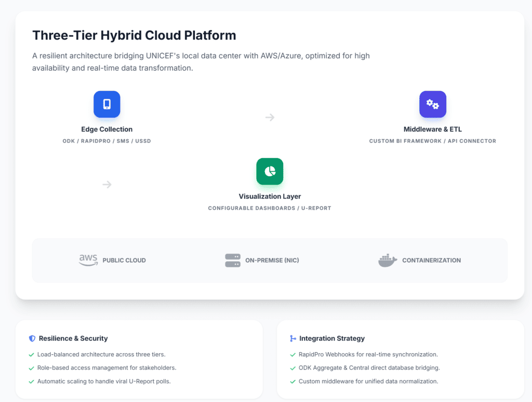Click the Edge Collection title text
532x402 pixels.
tap(107, 129)
